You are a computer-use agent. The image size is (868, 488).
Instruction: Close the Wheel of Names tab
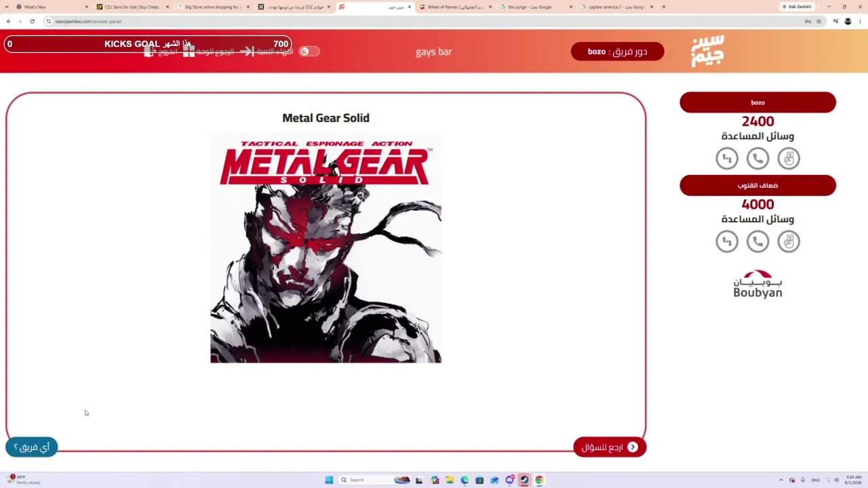tap(490, 7)
